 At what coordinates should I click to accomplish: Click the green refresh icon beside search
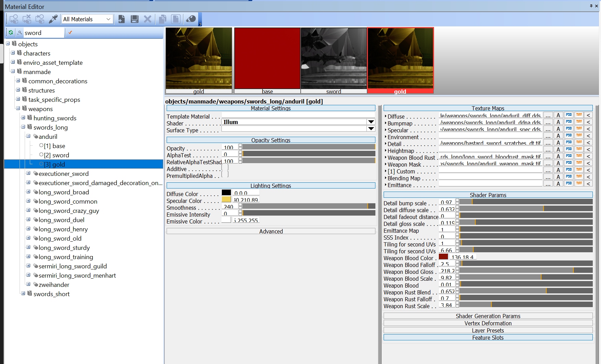11,33
